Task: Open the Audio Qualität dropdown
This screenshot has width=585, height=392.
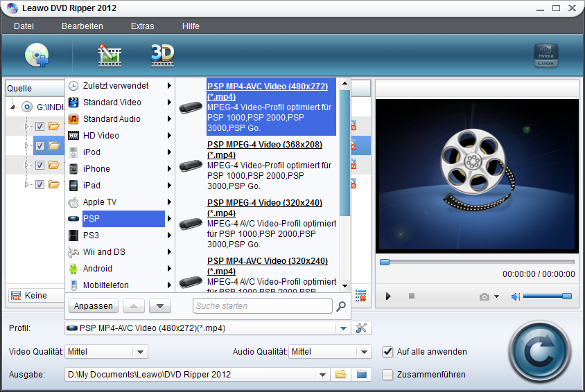Action: (365, 352)
